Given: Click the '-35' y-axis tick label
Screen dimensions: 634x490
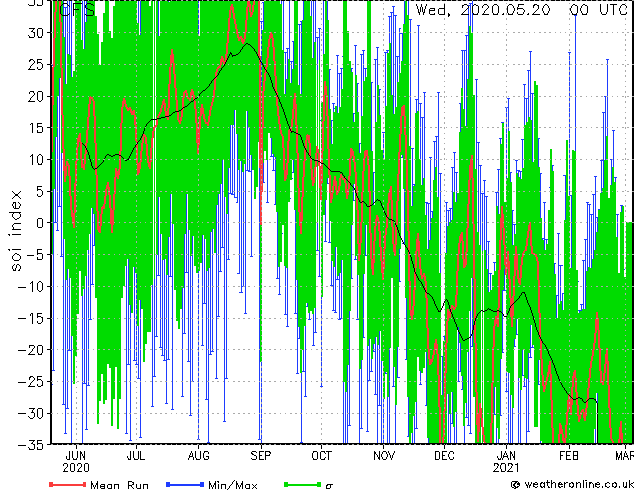Looking at the screenshot, I should click(x=31, y=445).
